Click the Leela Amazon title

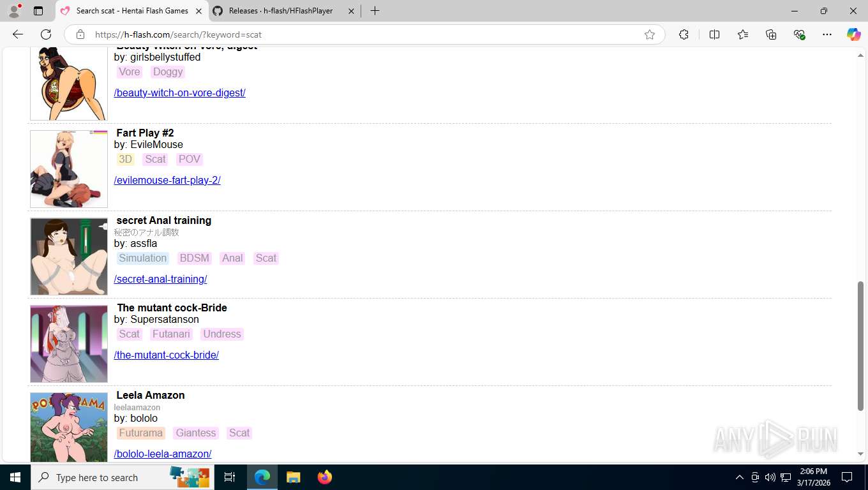(x=151, y=395)
